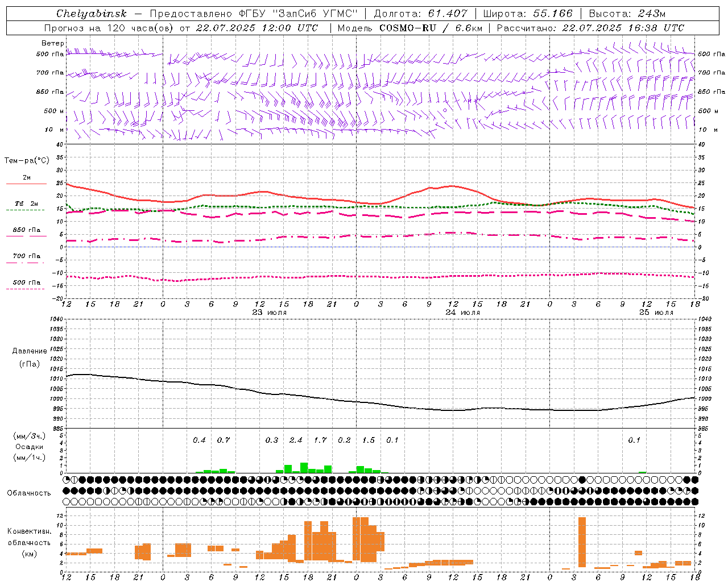Click the 25 июля date label
The image size is (728, 582).
656,313
